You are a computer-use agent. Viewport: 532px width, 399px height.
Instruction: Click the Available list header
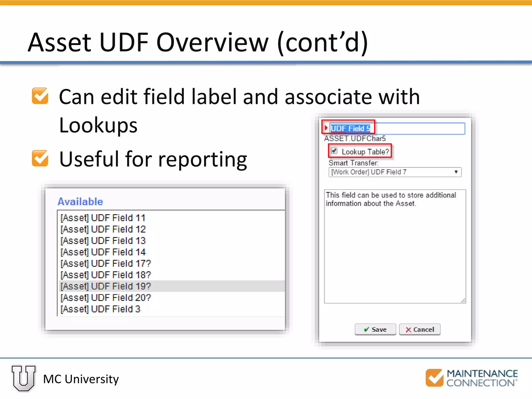point(80,202)
